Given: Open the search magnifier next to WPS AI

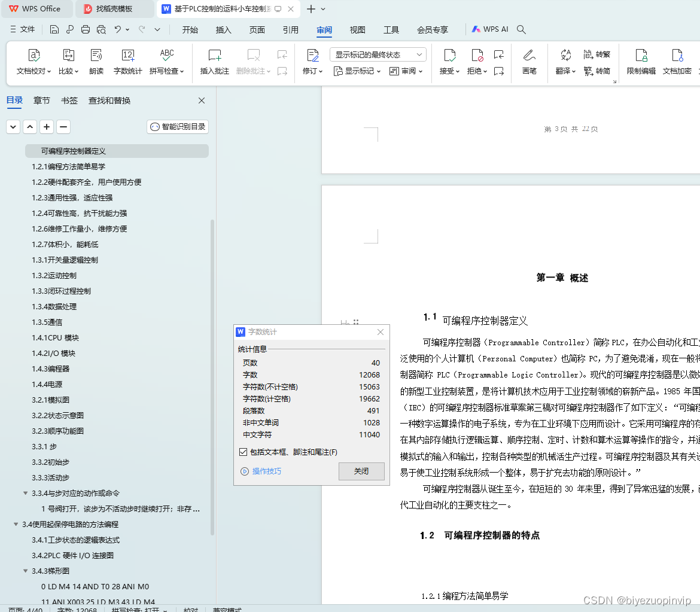Looking at the screenshot, I should [521, 29].
